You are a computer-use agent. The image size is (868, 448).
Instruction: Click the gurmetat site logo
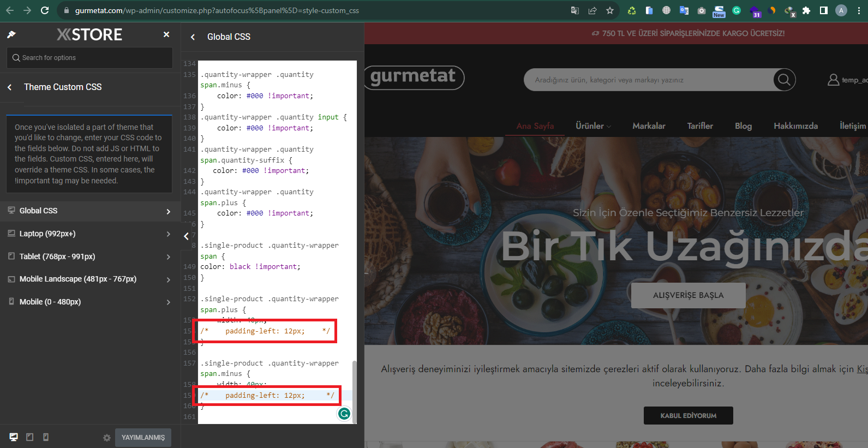414,77
